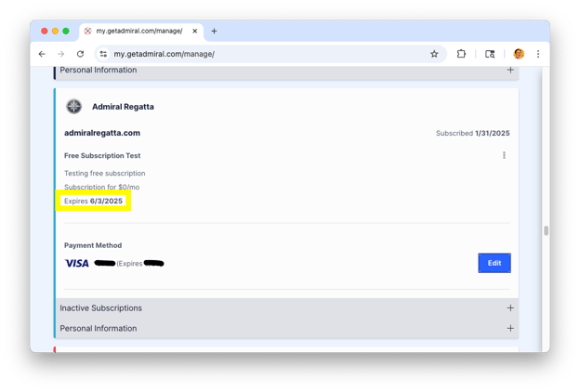Go back to the previous page

click(42, 54)
